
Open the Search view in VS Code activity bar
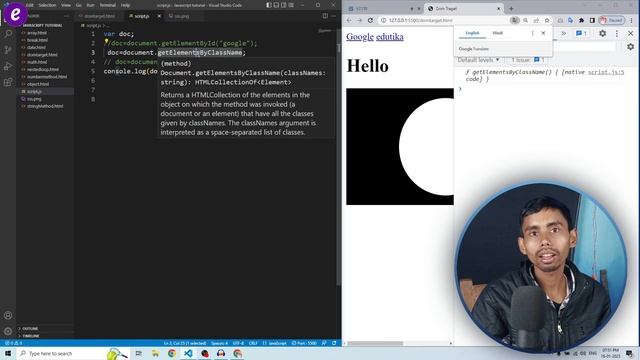tap(8, 34)
